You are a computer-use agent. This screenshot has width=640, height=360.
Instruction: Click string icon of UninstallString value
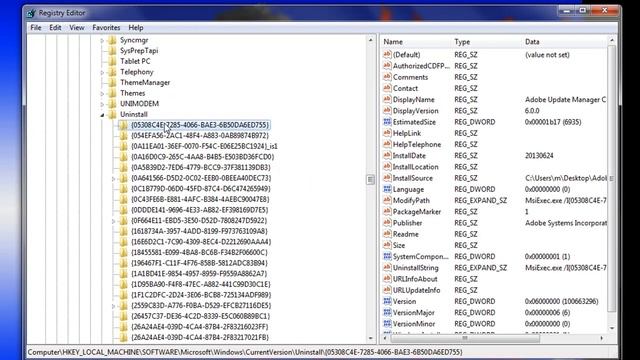[x=387, y=267]
